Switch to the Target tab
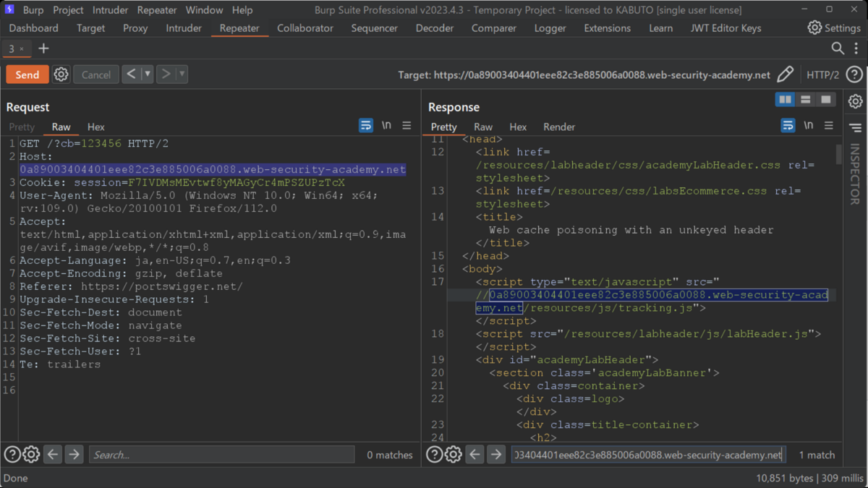 tap(90, 27)
